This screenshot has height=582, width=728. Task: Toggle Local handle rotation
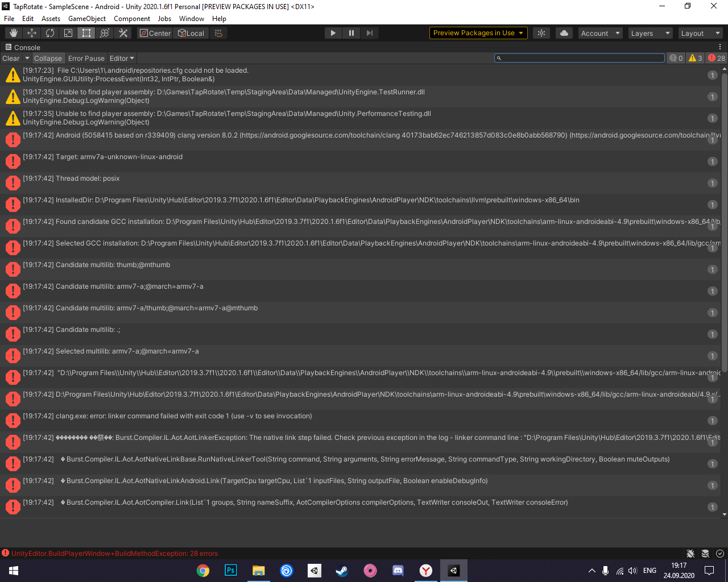(191, 33)
